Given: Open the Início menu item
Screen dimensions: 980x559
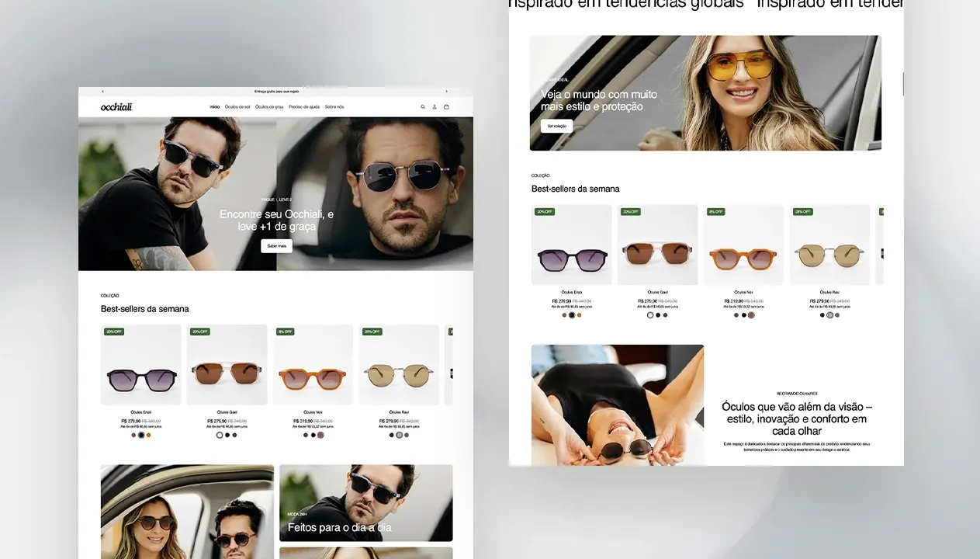Looking at the screenshot, I should tap(215, 106).
